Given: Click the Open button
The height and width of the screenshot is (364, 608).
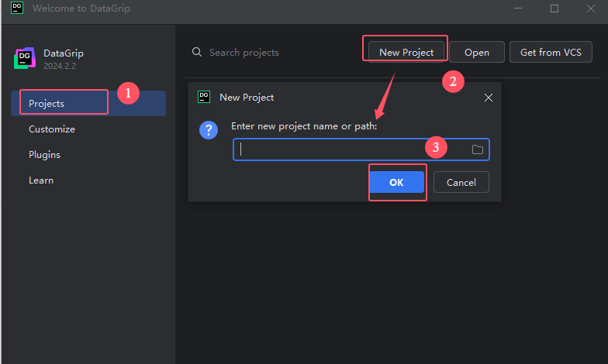Looking at the screenshot, I should click(476, 52).
